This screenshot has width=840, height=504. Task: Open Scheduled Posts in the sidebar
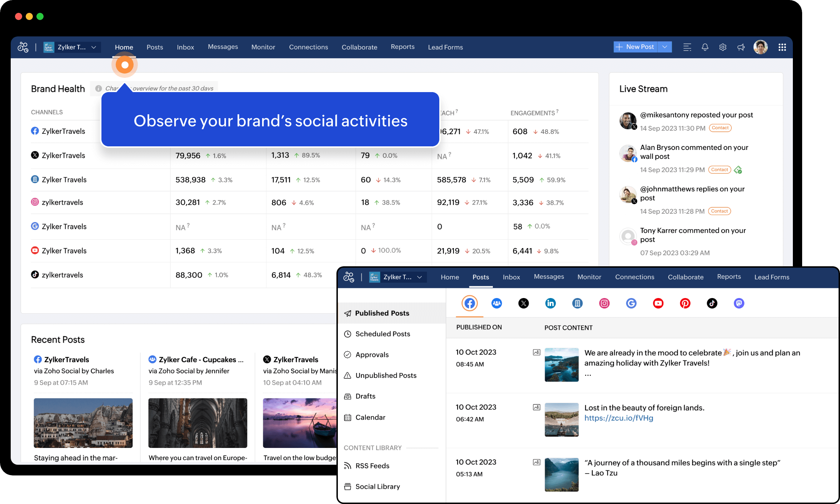(382, 334)
